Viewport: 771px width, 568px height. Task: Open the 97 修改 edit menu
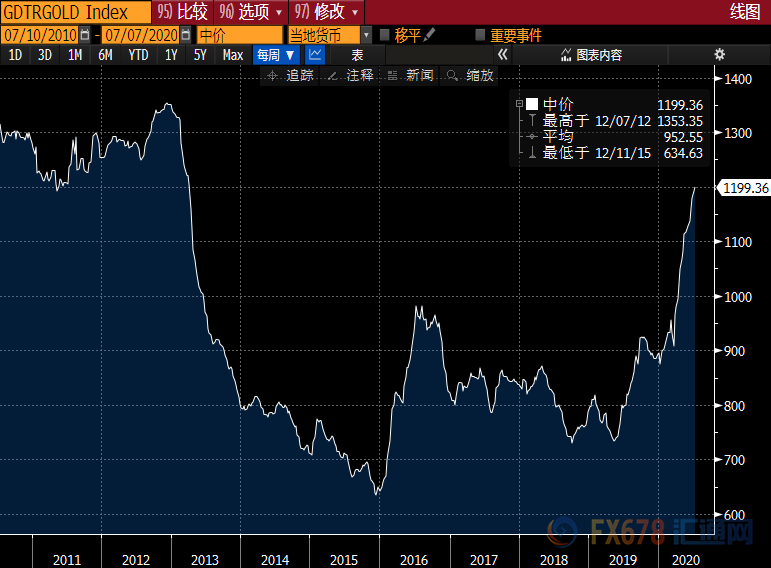(x=326, y=12)
